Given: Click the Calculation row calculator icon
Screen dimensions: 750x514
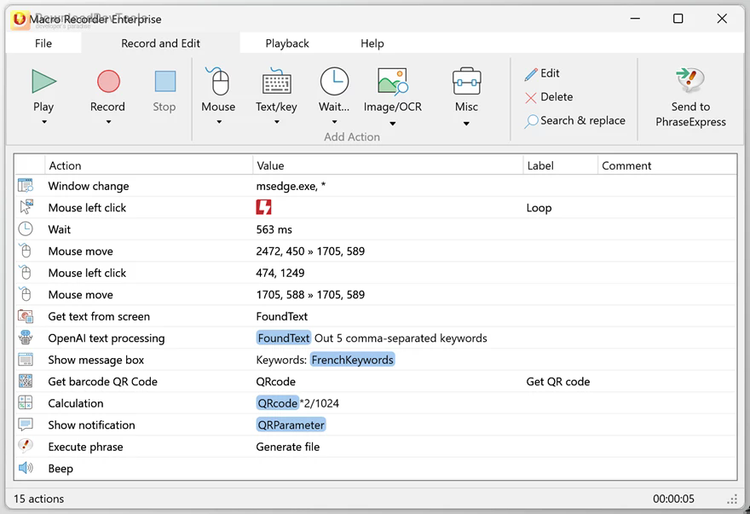Looking at the screenshot, I should 25,403.
